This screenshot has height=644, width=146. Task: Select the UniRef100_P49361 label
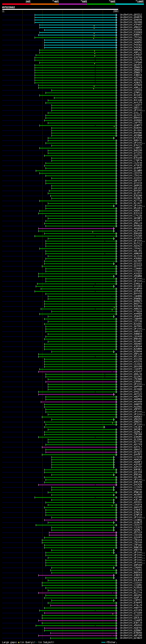pos(131,48)
